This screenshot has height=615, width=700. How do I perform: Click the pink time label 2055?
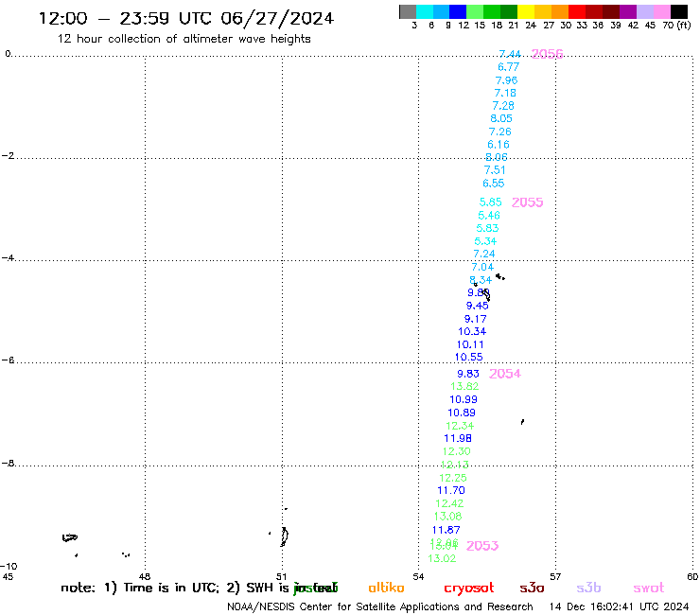527,202
